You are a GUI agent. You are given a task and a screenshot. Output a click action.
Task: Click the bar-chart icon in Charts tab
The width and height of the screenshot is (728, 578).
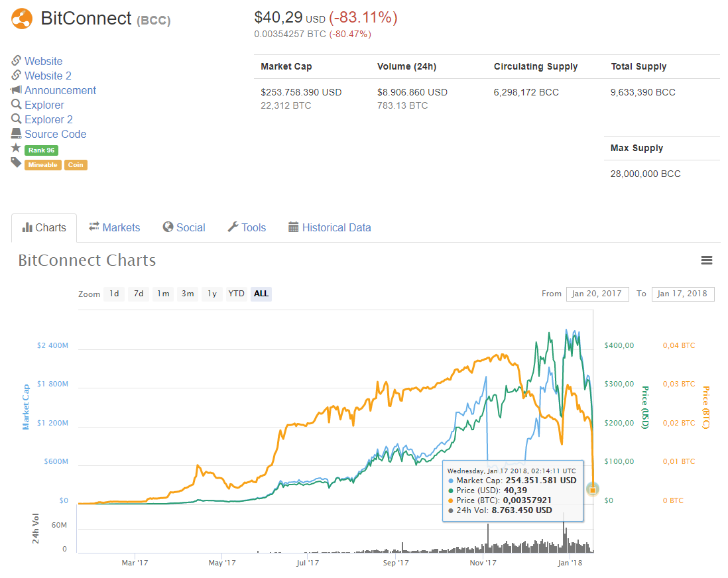(27, 227)
